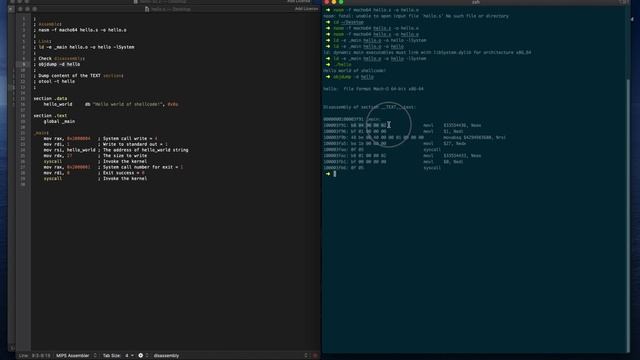Click the 'Dump content of the TEXT section' comment
Screen dimensions: 640x360
click(x=78, y=76)
